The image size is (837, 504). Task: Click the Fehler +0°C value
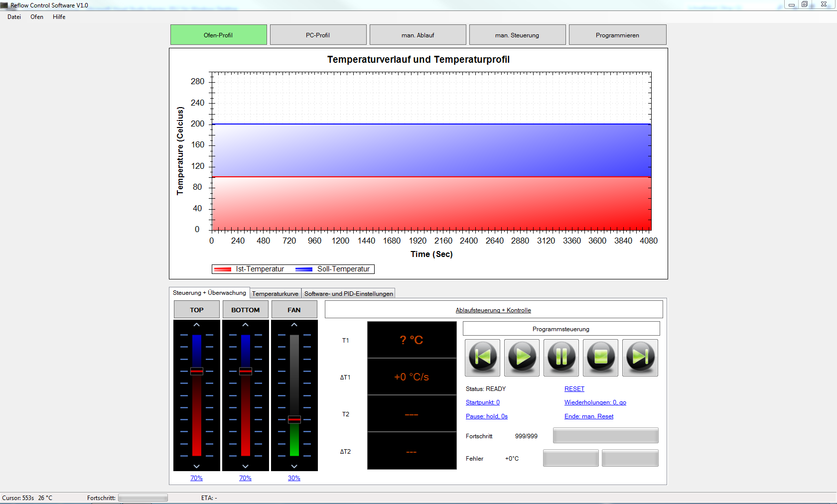tap(512, 459)
